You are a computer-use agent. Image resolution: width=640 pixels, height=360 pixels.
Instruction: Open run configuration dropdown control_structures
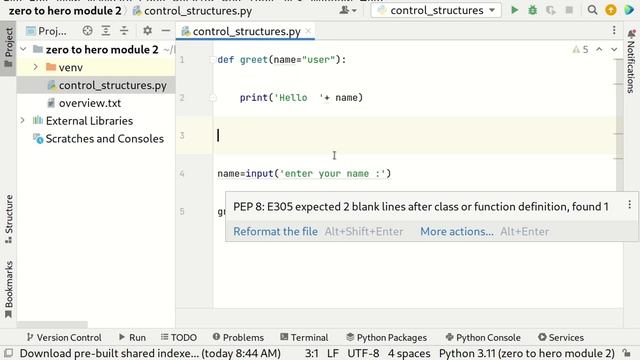click(436, 10)
